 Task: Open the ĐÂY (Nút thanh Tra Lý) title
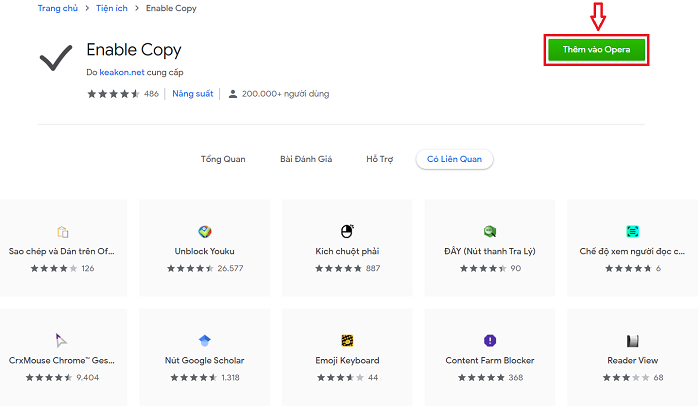click(x=490, y=251)
